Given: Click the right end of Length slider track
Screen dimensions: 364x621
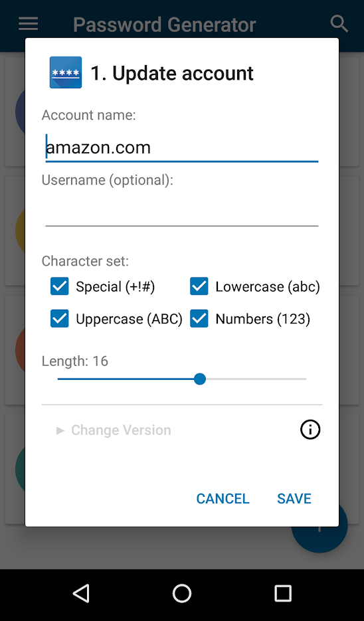Looking at the screenshot, I should click(305, 379).
